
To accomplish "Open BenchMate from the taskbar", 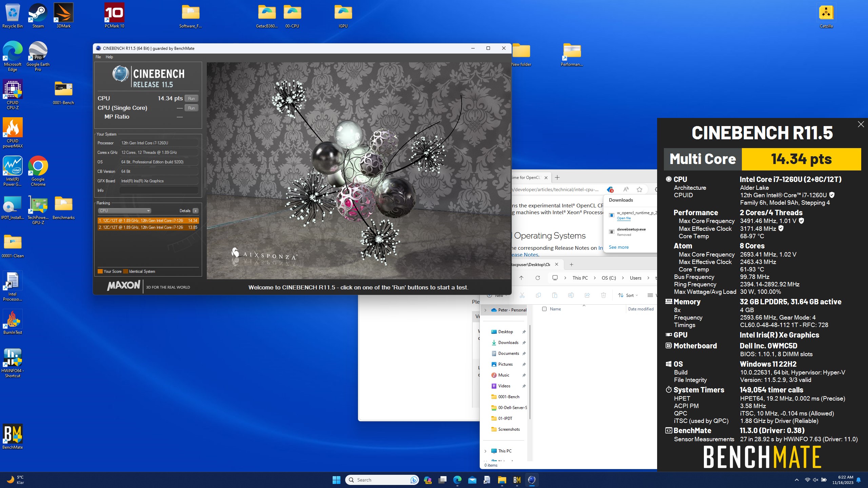I will 517,480.
